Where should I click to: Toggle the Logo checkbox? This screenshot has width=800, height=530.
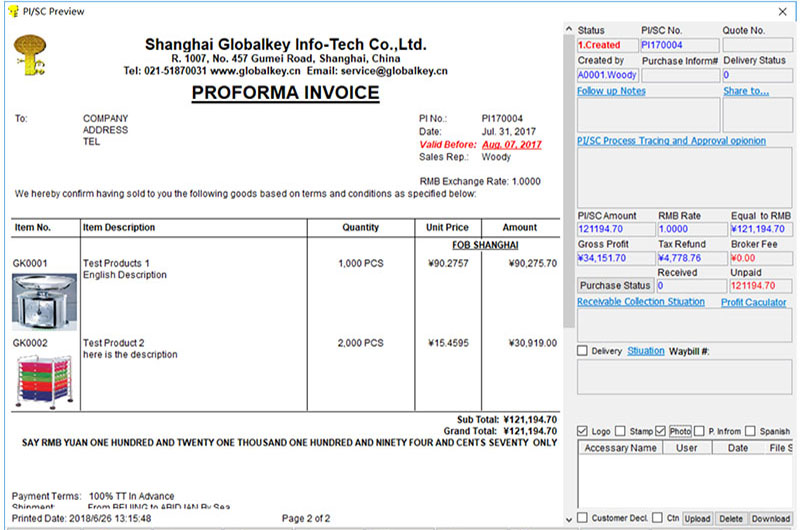[x=583, y=431]
